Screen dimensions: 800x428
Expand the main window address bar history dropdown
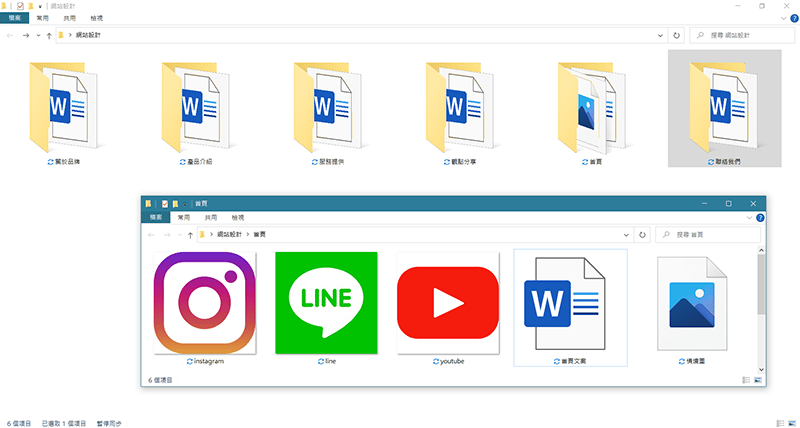coord(661,35)
